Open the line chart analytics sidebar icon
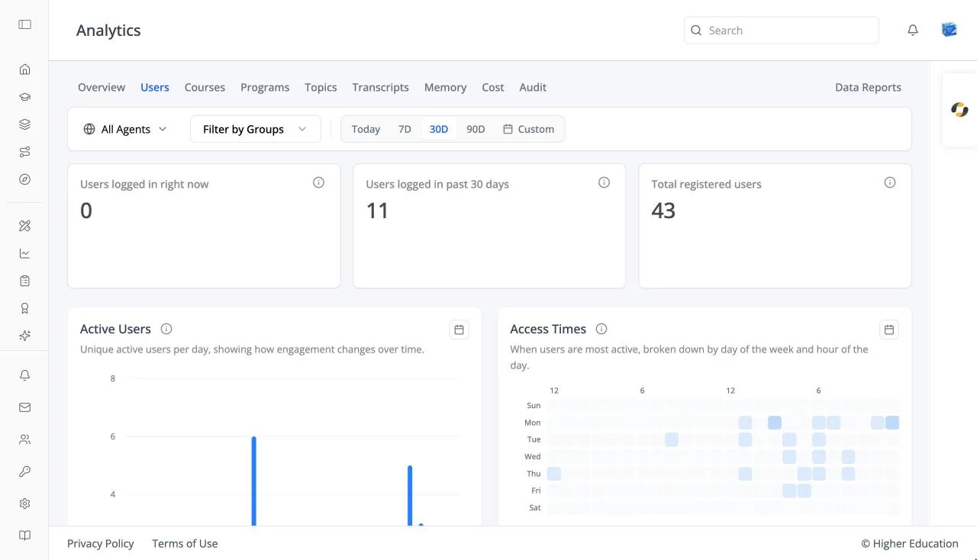 click(24, 253)
